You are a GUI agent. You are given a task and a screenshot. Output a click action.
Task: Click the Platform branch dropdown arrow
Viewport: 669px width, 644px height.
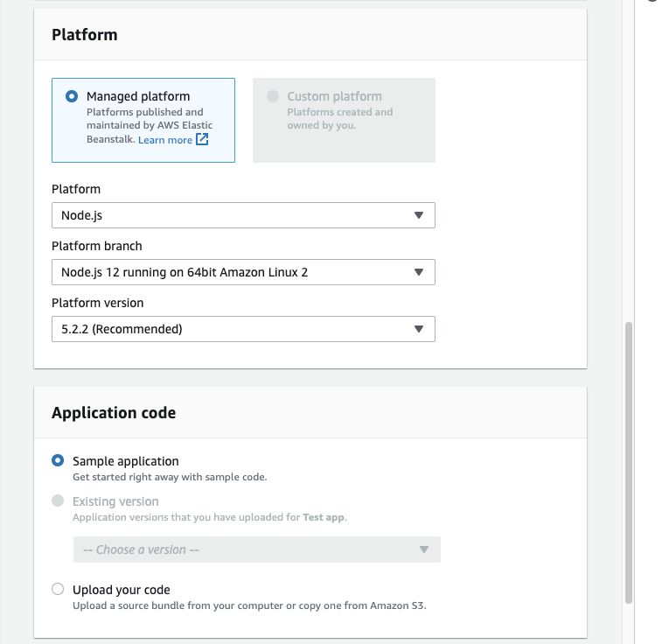418,272
